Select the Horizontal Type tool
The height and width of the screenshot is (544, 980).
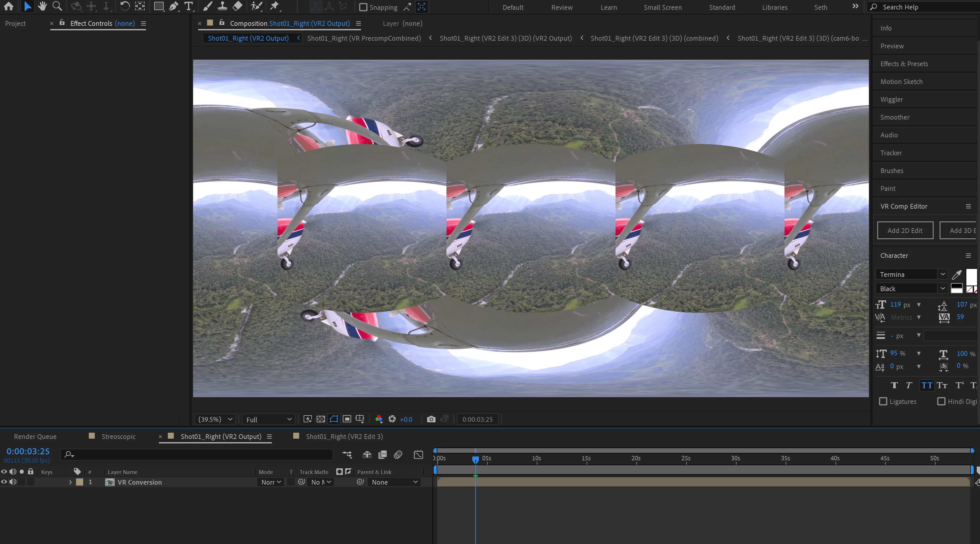pyautogui.click(x=188, y=6)
